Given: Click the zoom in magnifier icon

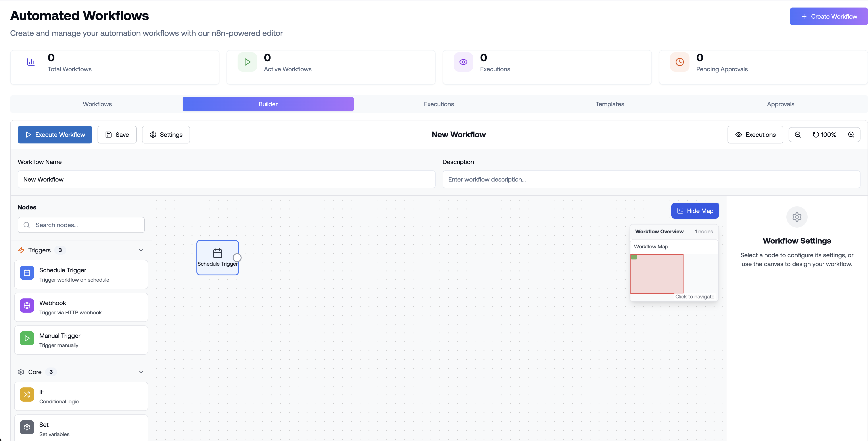Looking at the screenshot, I should pos(851,135).
